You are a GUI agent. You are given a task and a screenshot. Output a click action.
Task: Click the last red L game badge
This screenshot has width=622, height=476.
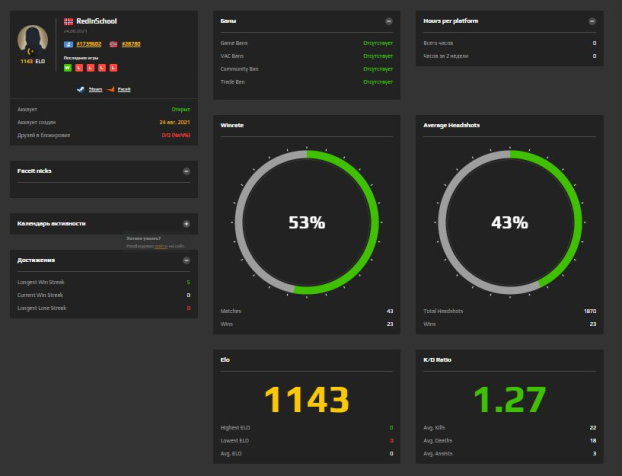click(114, 68)
